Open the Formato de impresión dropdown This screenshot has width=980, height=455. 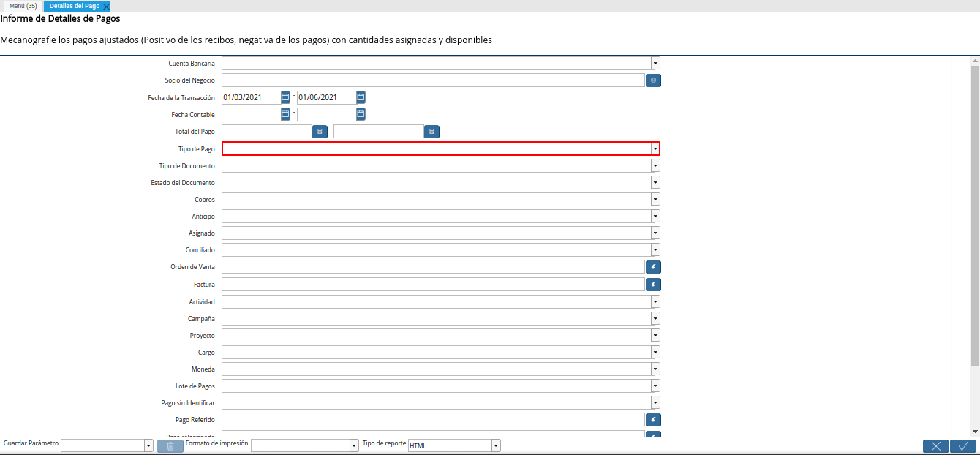353,446
